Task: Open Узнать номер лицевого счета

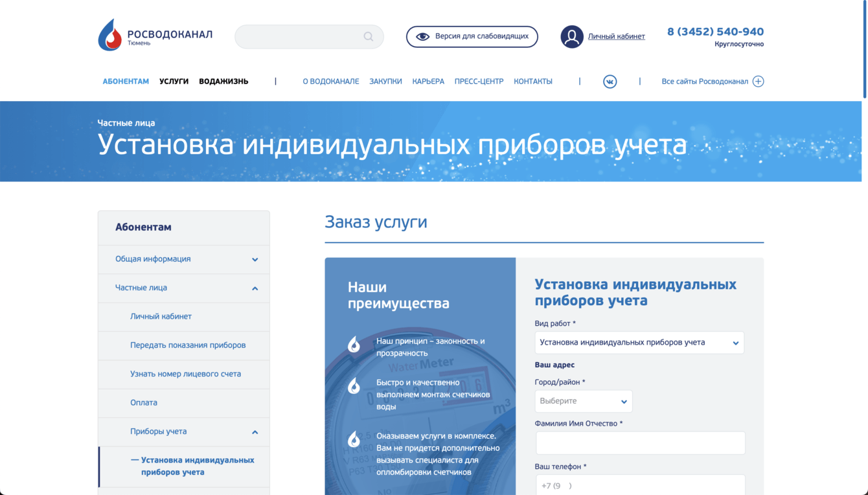Action: tap(185, 374)
